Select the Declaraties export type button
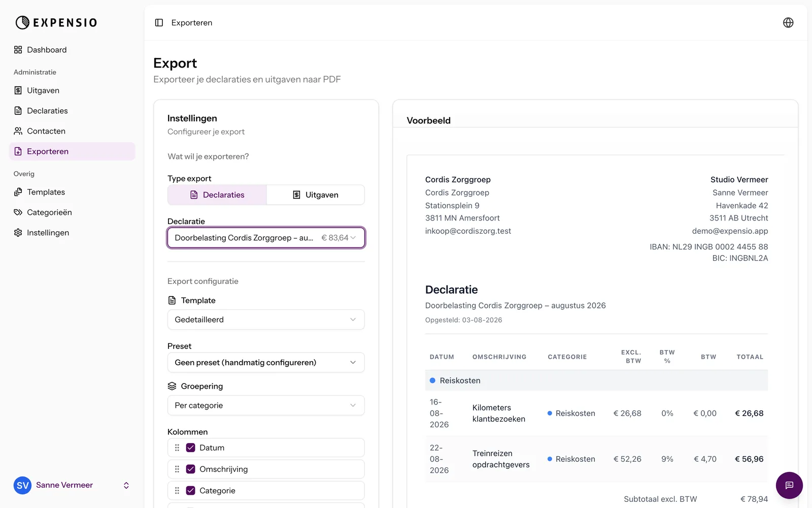Image resolution: width=812 pixels, height=508 pixels. (x=217, y=195)
